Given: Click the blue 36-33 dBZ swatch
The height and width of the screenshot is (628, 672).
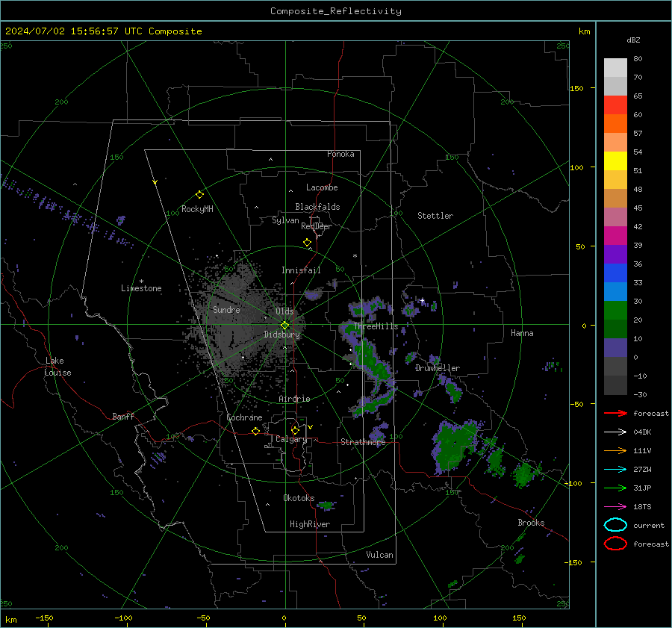Looking at the screenshot, I should [615, 273].
